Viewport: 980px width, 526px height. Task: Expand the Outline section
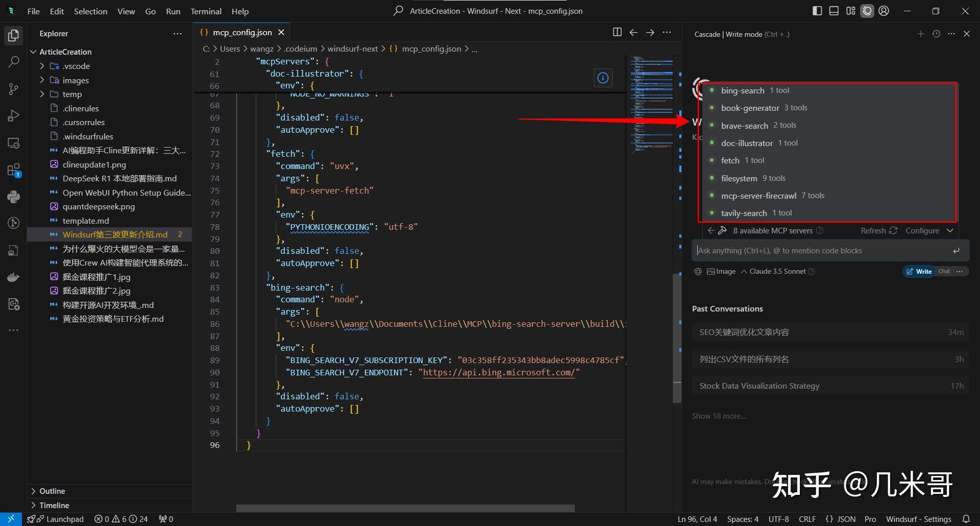(x=52, y=491)
